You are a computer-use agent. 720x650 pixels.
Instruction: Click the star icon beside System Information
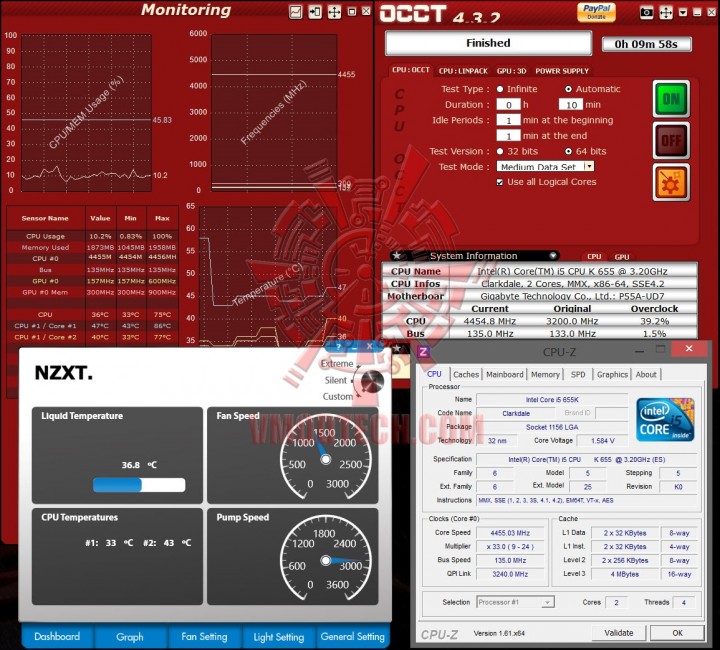tap(397, 256)
